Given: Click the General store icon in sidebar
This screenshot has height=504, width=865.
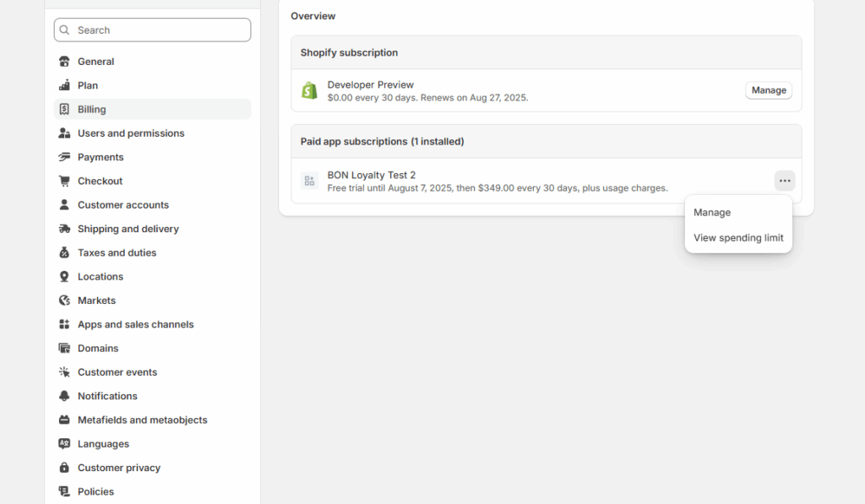Looking at the screenshot, I should click(64, 62).
